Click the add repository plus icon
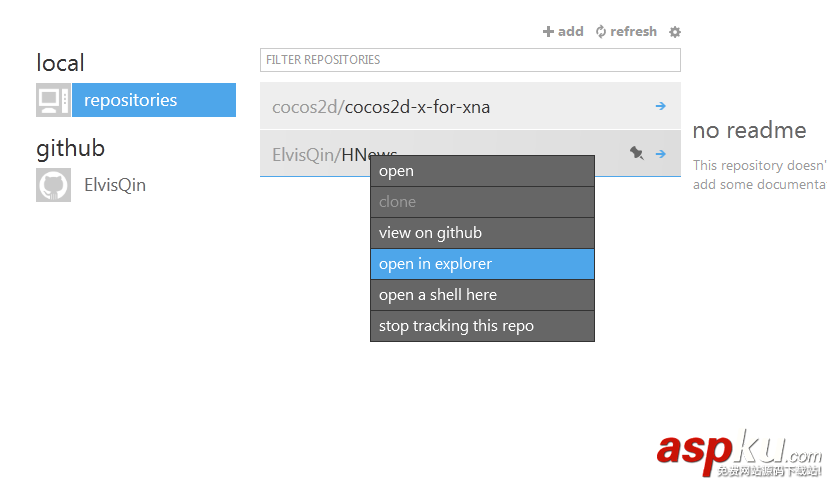The image size is (827, 483). pyautogui.click(x=548, y=32)
